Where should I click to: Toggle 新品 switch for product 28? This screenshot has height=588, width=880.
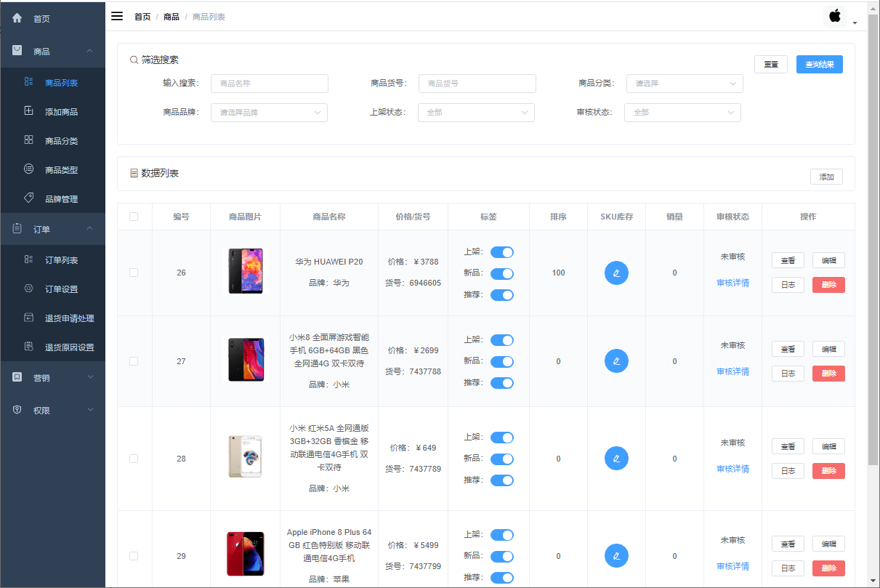click(x=502, y=459)
